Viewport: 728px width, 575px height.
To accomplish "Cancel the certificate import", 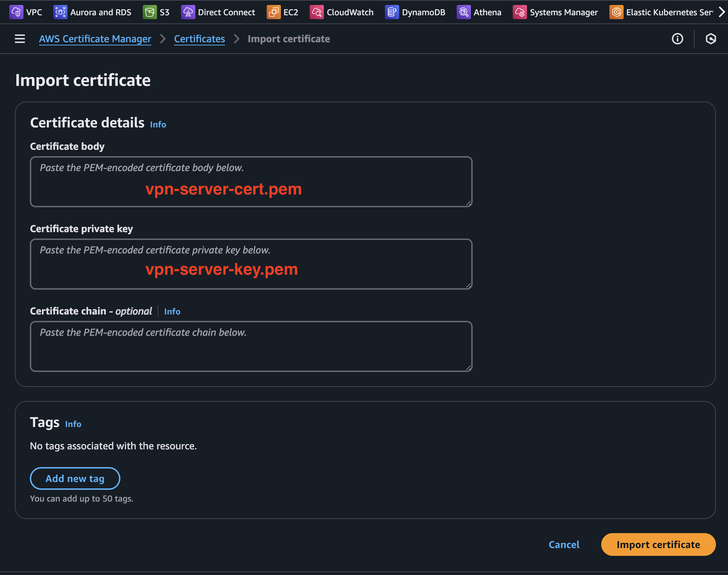I will 564,544.
